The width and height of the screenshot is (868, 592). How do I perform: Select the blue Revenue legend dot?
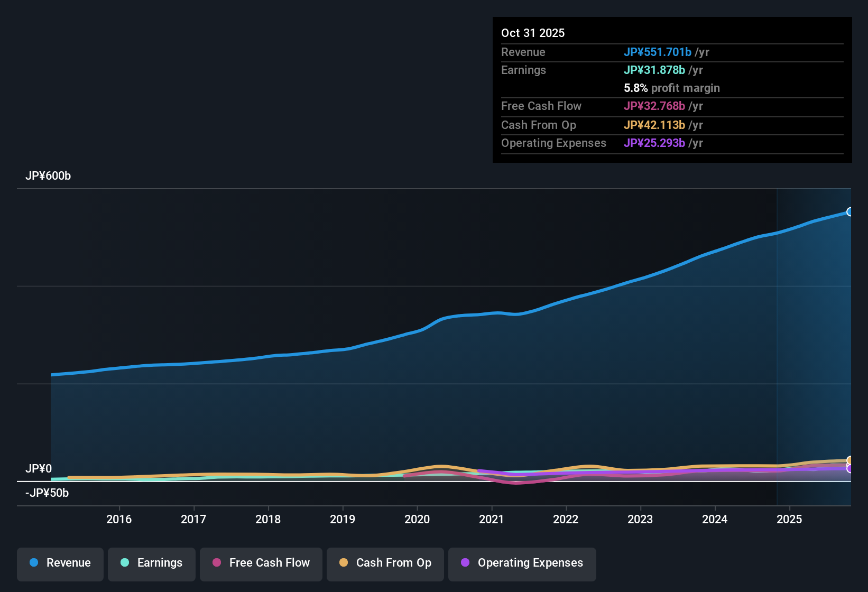(33, 563)
